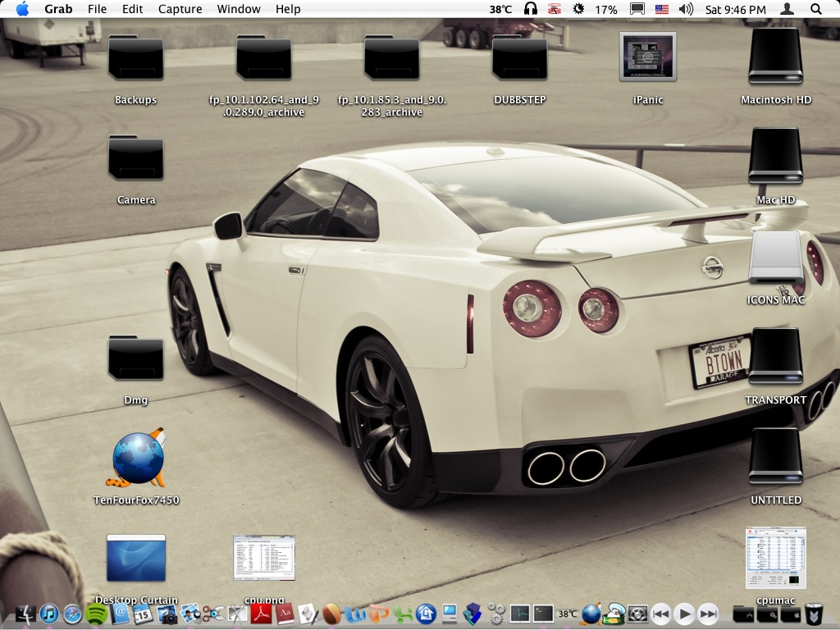The image size is (840, 630).
Task: Open the iCal calendar icon in the Dock
Action: click(143, 614)
